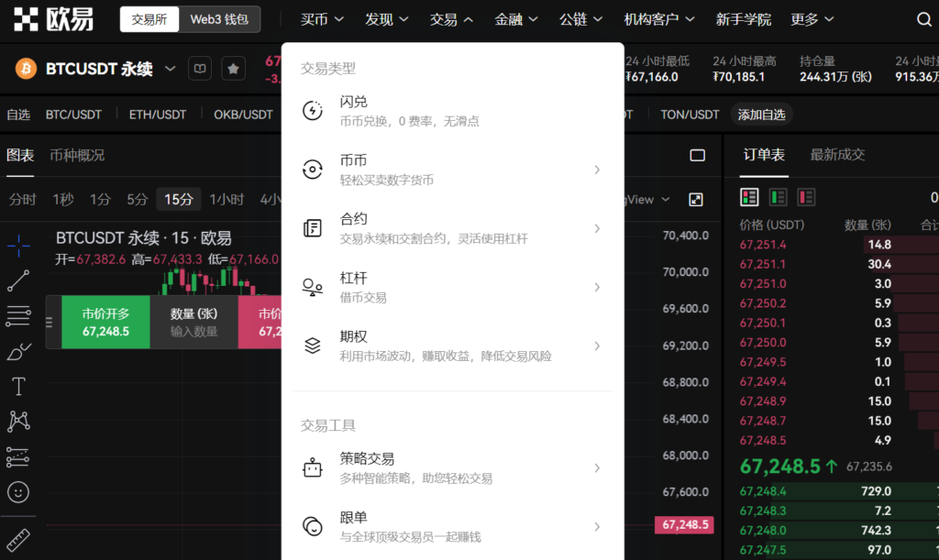
Task: Expand chart to fullscreen
Action: click(x=696, y=200)
